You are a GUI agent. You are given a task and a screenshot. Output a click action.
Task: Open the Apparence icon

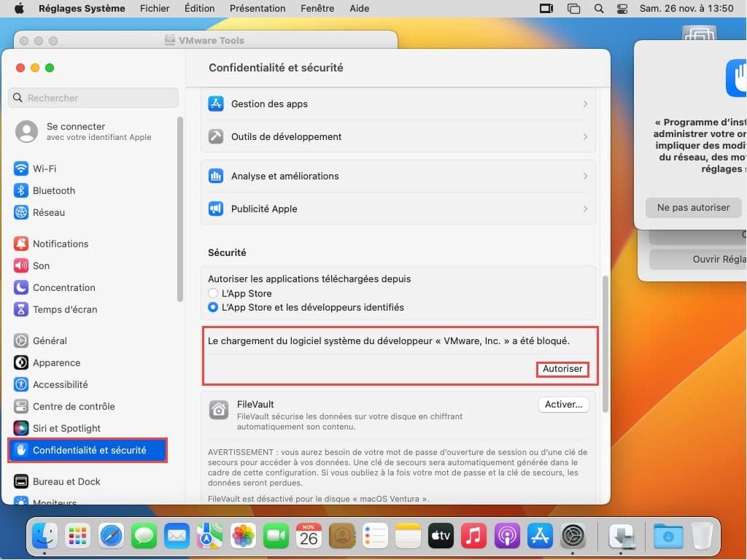coord(21,363)
